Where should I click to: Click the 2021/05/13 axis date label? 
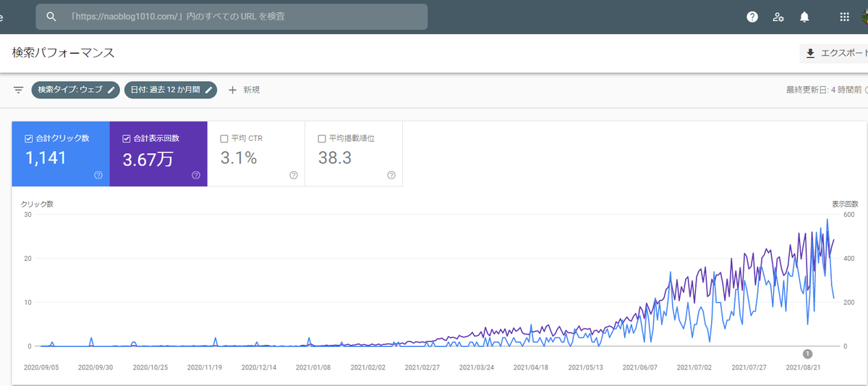pos(586,367)
